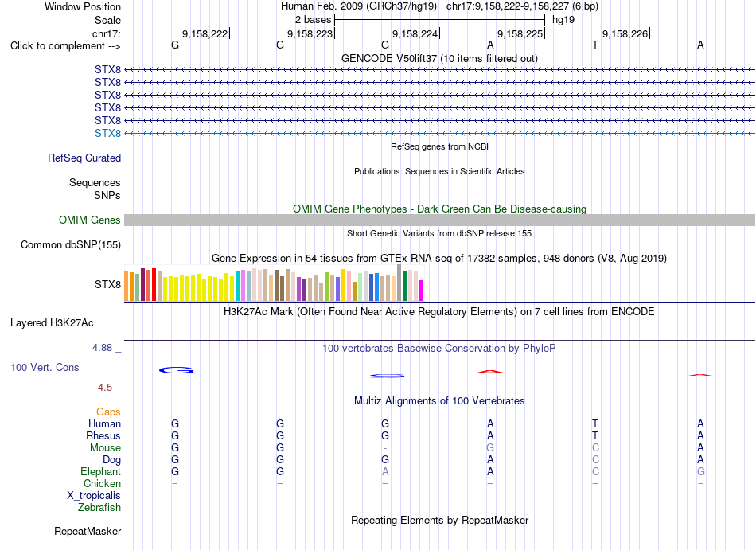Viewport: 756px width, 550px height.
Task: Click the 'hg19' label next to scale bar
Action: pos(563,20)
